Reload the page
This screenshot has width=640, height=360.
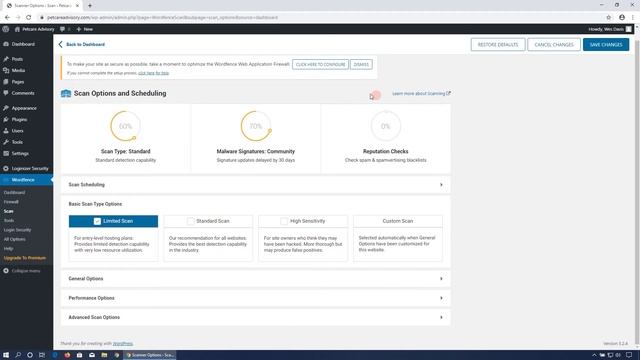pos(29,18)
